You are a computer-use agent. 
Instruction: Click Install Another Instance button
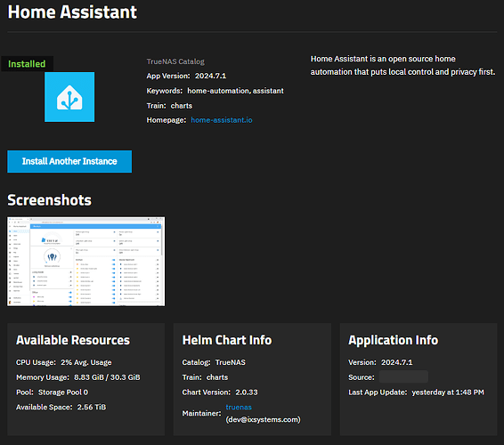(69, 161)
